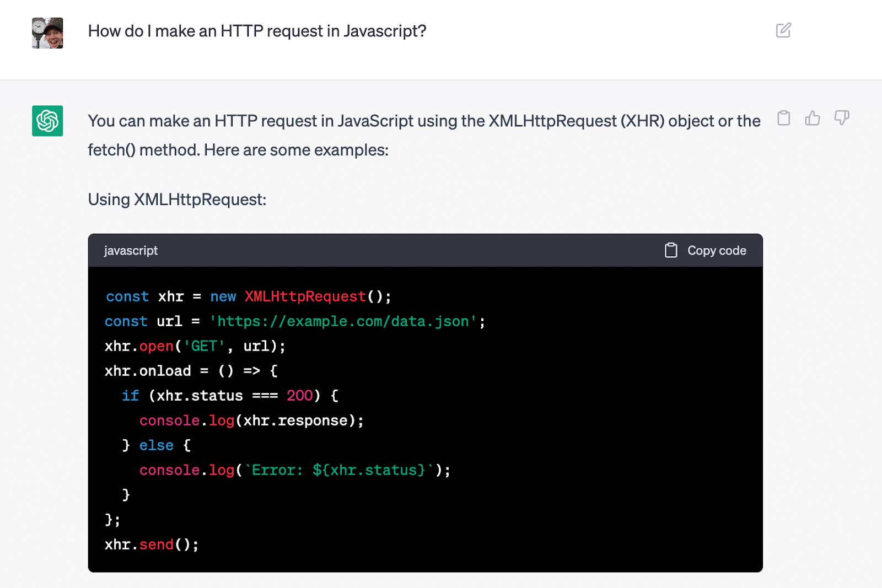Give thumbs down feedback on the response
Screen dimensions: 882x588
[841, 118]
